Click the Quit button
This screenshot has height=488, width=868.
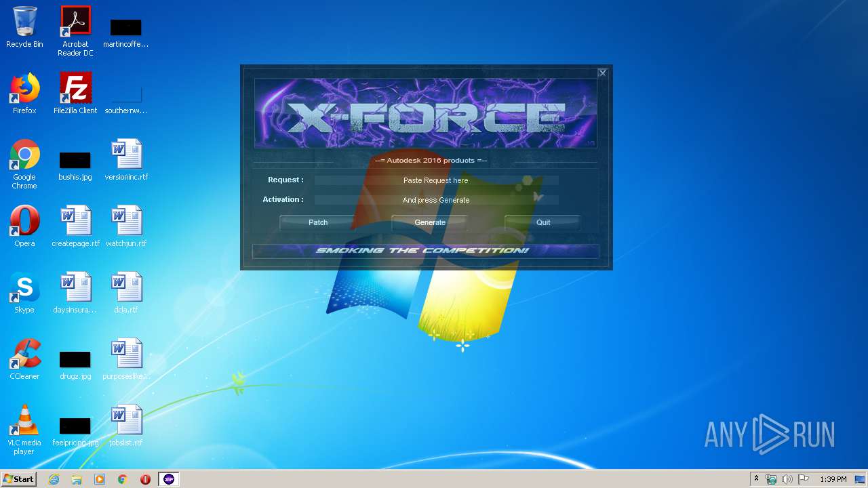pos(543,222)
